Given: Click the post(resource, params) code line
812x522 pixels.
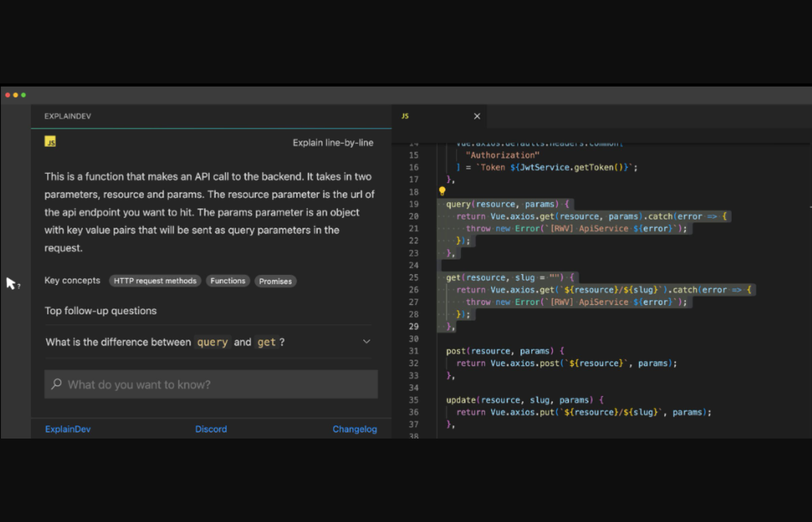Looking at the screenshot, I should pos(505,351).
